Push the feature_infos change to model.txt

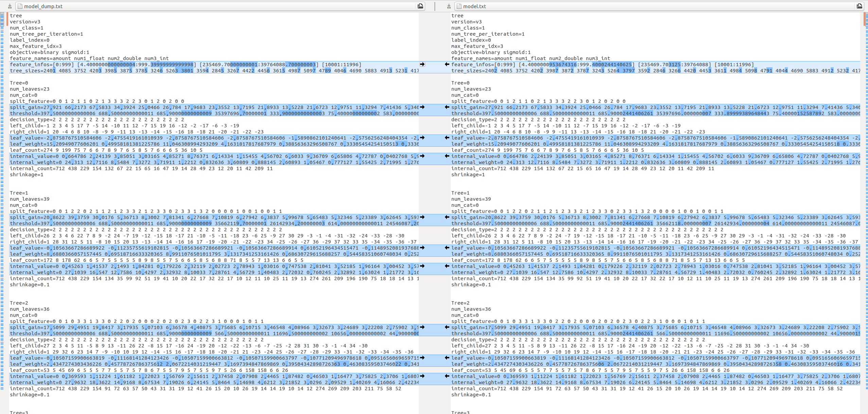click(x=422, y=64)
